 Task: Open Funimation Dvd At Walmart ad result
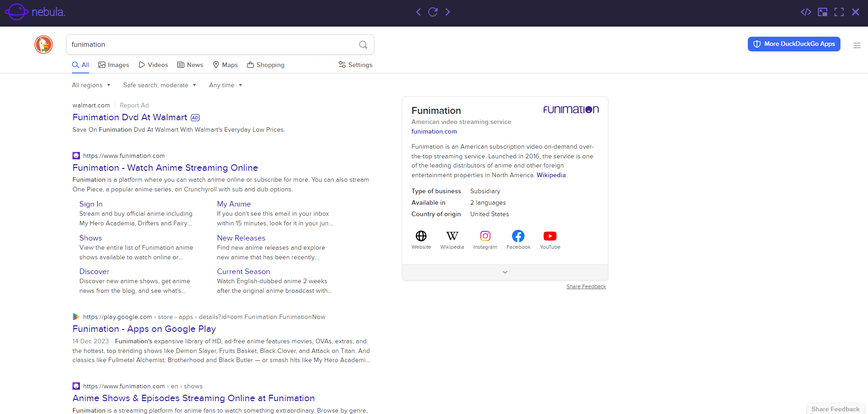[130, 117]
